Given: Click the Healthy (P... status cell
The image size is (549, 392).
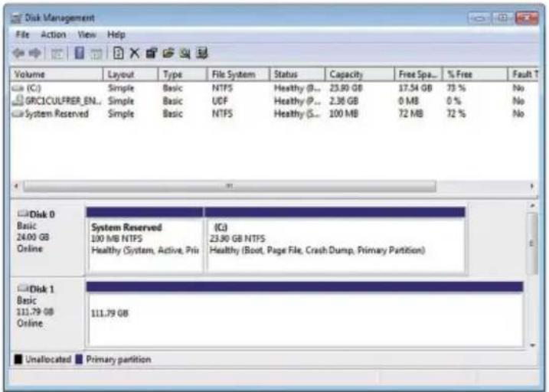Looking at the screenshot, I should [297, 101].
